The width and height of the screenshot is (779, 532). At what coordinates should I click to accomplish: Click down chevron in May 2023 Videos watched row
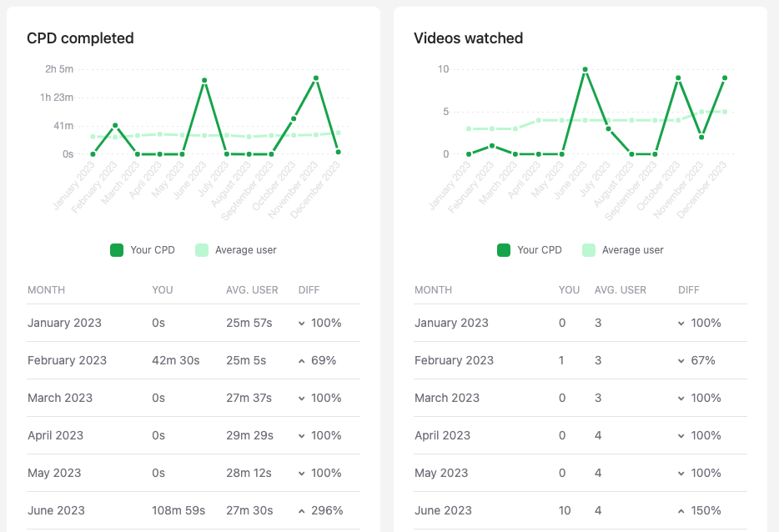click(x=681, y=473)
